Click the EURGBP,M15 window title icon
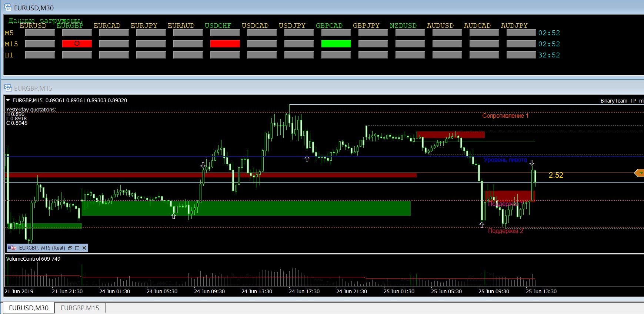 tap(8, 88)
